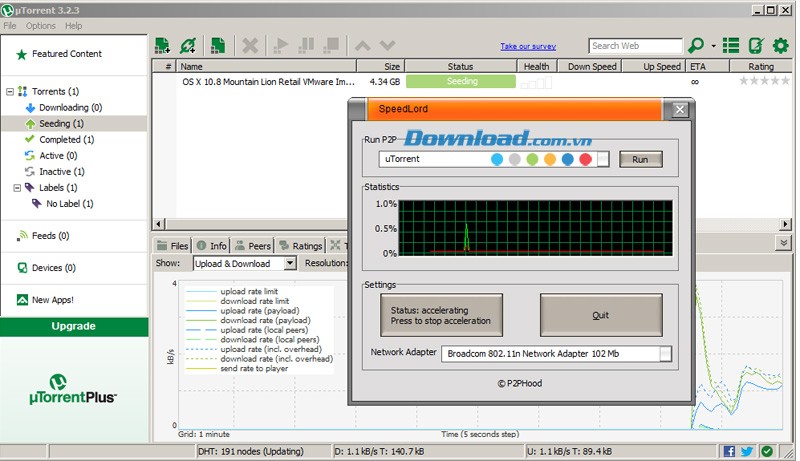Image resolution: width=800 pixels, height=461 pixels.
Task: Click the Twitter icon in status bar
Action: click(x=747, y=451)
